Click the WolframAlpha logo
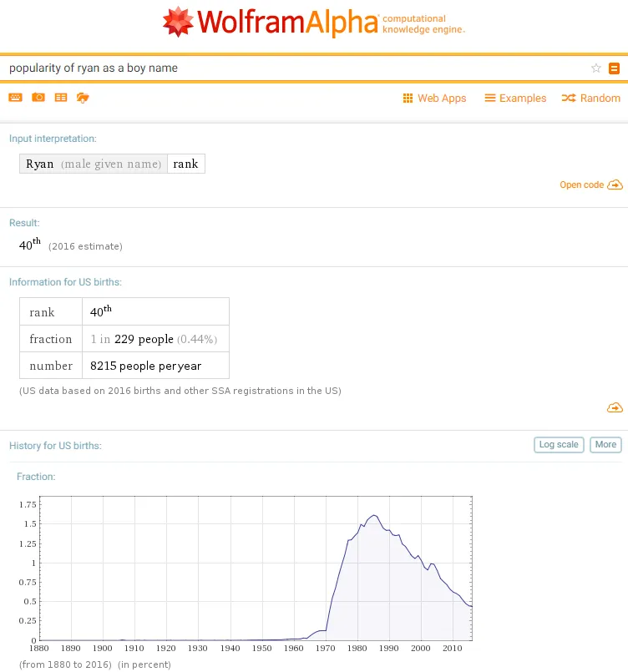The image size is (628, 672). pyautogui.click(x=271, y=22)
